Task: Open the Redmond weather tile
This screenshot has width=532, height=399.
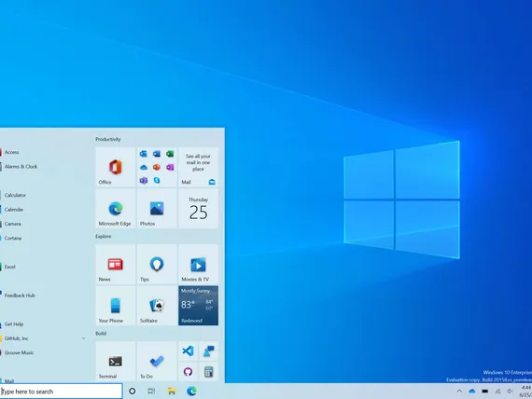Action: 198,306
